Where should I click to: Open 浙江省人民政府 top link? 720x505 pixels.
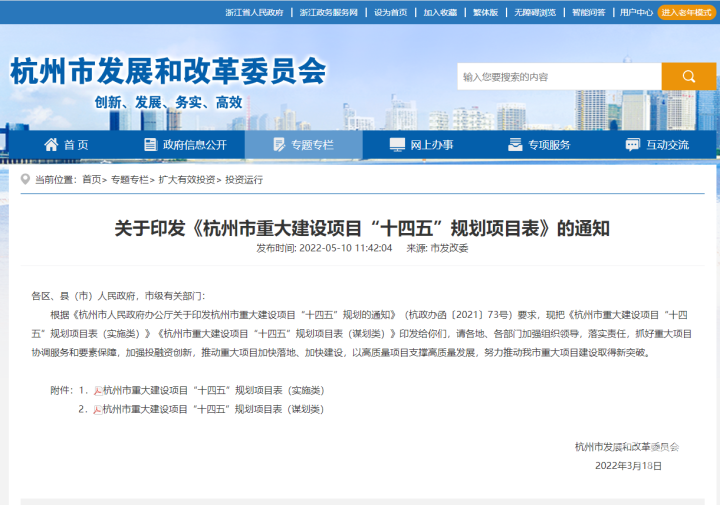(x=254, y=12)
